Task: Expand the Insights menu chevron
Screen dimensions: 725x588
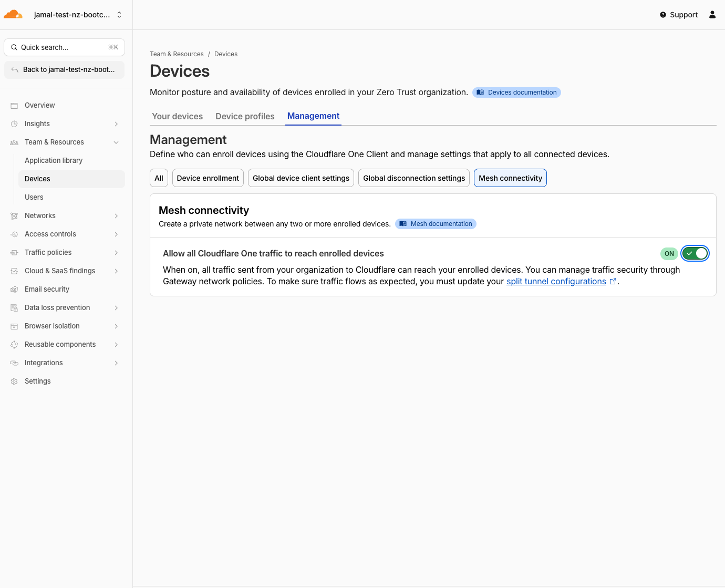Action: pyautogui.click(x=116, y=124)
